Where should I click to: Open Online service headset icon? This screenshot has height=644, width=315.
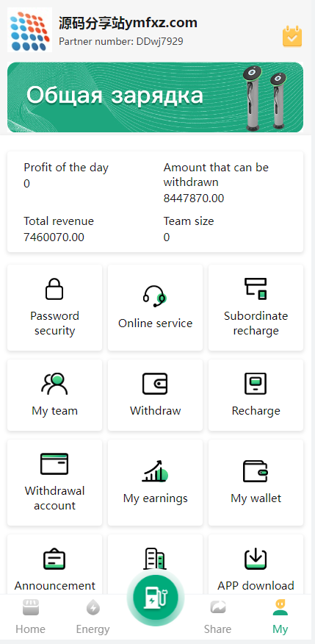(155, 296)
